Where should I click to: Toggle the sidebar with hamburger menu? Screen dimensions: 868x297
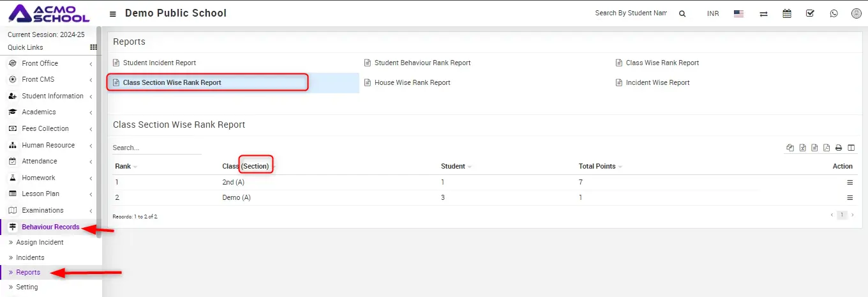pyautogui.click(x=113, y=14)
